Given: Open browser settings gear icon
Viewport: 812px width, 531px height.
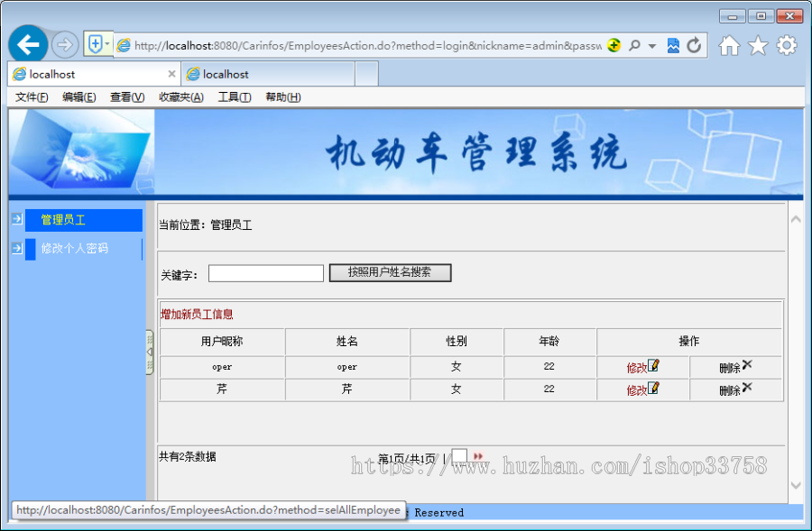Looking at the screenshot, I should point(787,46).
